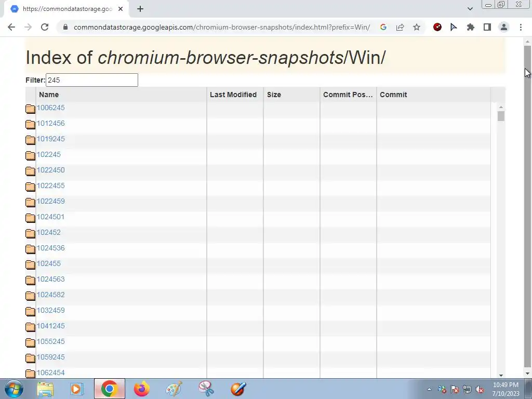Reload the current page
532x399 pixels.
(x=45, y=27)
